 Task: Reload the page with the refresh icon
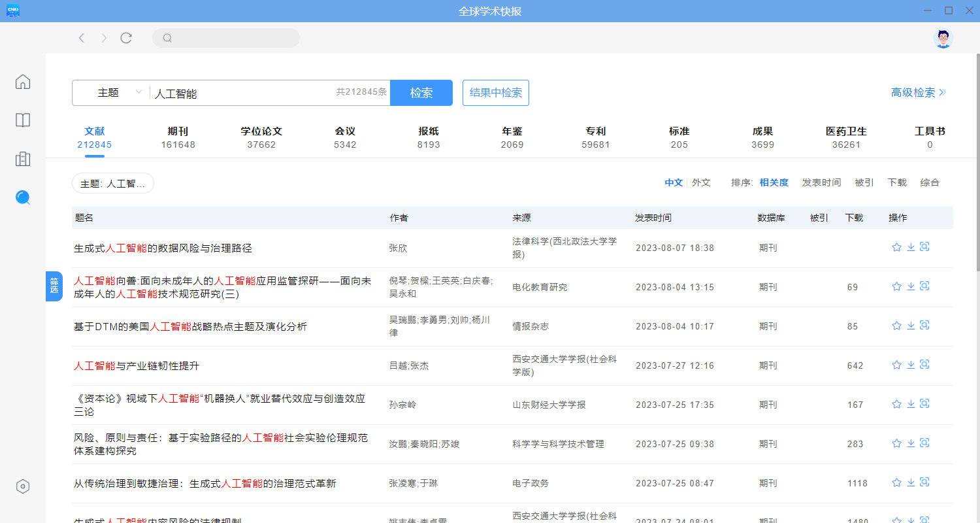pos(126,38)
